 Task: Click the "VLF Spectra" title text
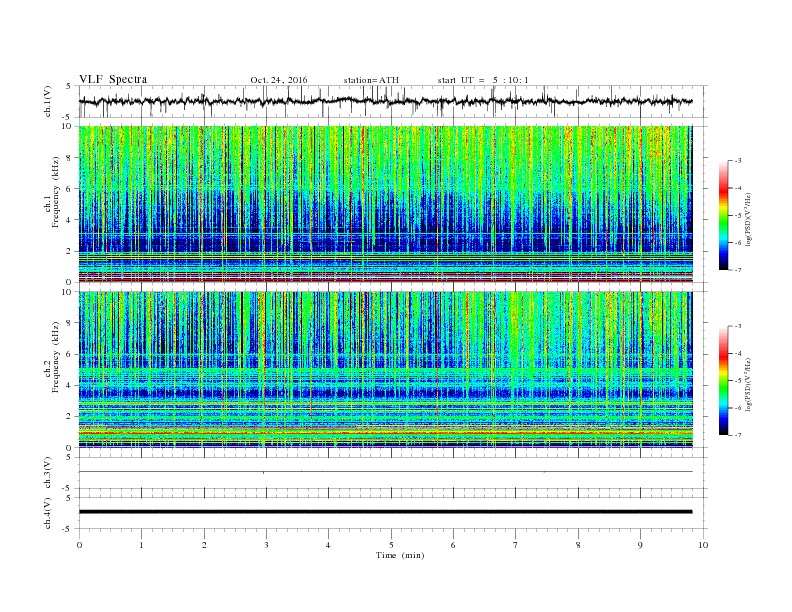[113, 79]
